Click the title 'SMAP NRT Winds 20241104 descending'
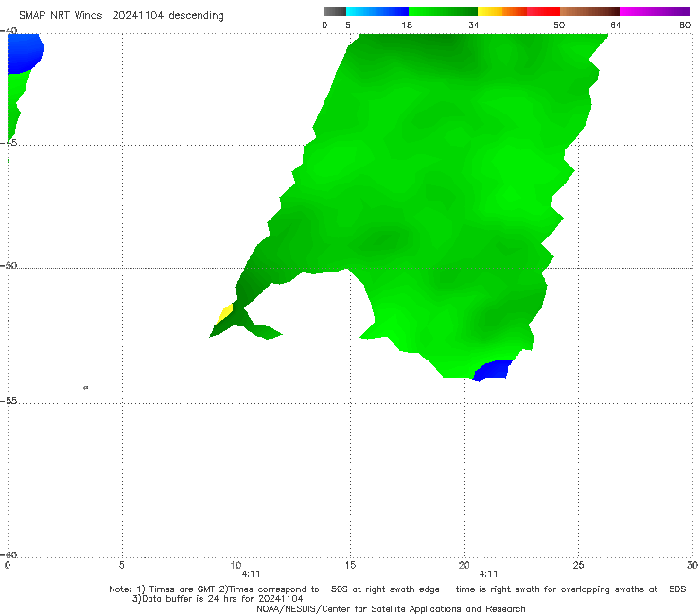The height and width of the screenshot is (615, 700). (x=121, y=16)
